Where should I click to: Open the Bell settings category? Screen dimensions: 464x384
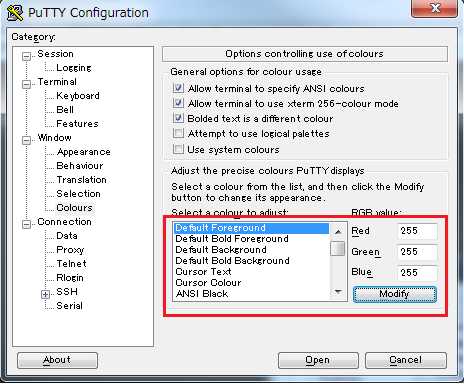pyautogui.click(x=65, y=110)
